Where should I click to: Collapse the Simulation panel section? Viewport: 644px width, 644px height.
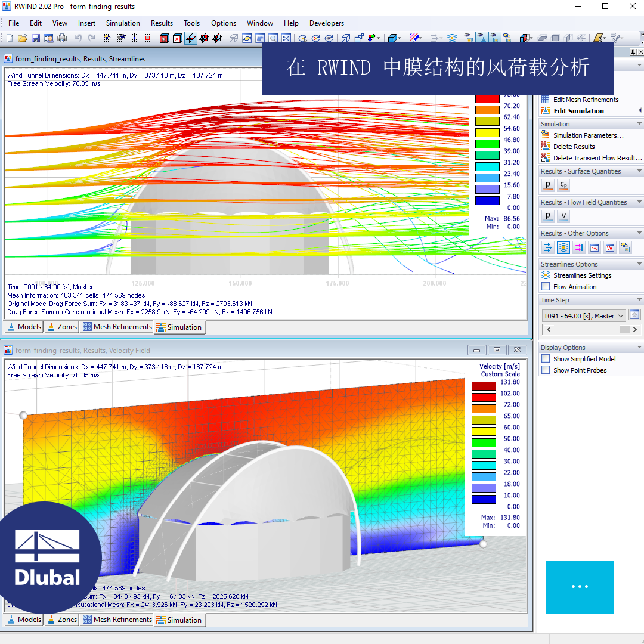click(639, 123)
